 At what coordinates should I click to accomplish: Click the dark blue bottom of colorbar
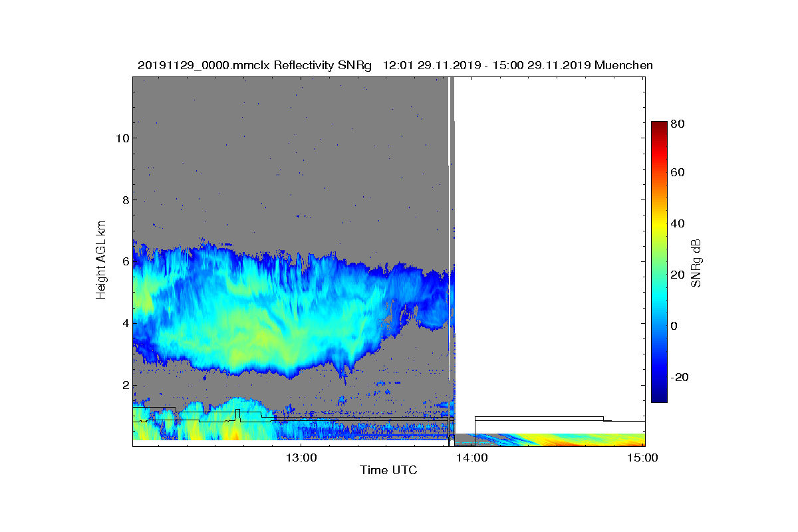pos(659,396)
